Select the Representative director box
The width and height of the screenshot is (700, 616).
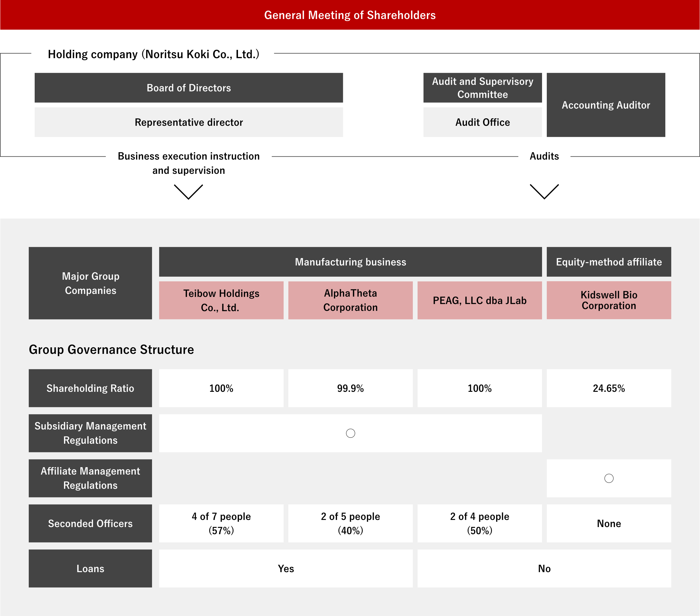(189, 122)
